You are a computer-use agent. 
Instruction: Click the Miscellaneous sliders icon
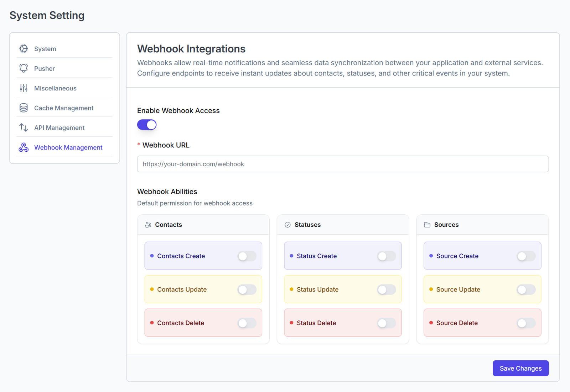(24, 88)
